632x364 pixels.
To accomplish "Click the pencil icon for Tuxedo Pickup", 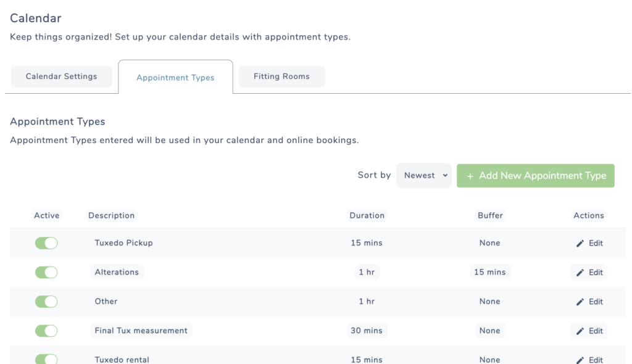I will pyautogui.click(x=580, y=243).
